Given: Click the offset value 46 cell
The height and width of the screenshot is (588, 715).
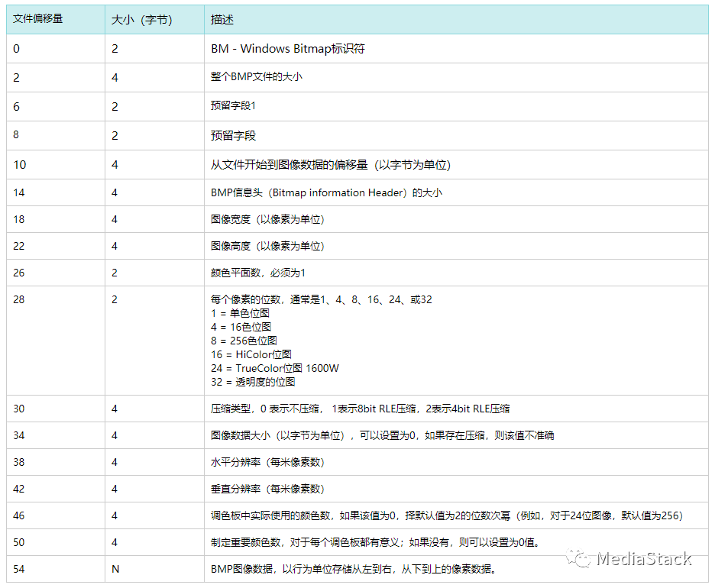Looking at the screenshot, I should 19,515.
